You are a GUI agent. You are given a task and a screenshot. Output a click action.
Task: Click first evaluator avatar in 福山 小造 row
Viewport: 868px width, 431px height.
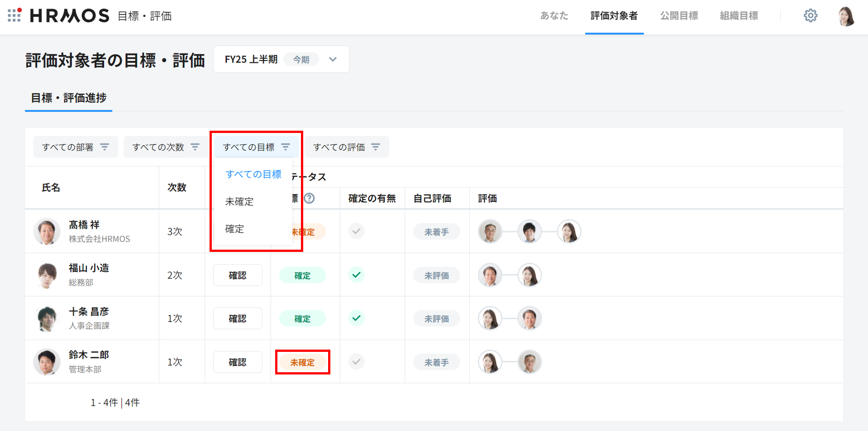click(490, 275)
